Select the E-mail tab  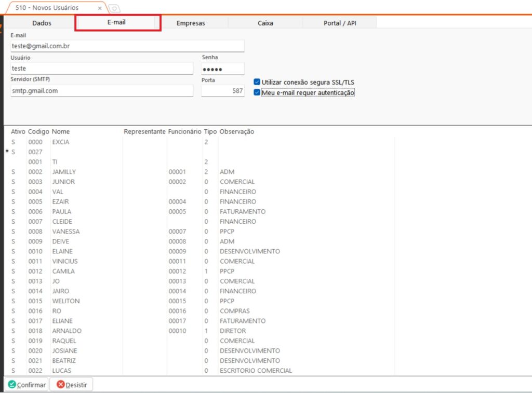pyautogui.click(x=117, y=22)
